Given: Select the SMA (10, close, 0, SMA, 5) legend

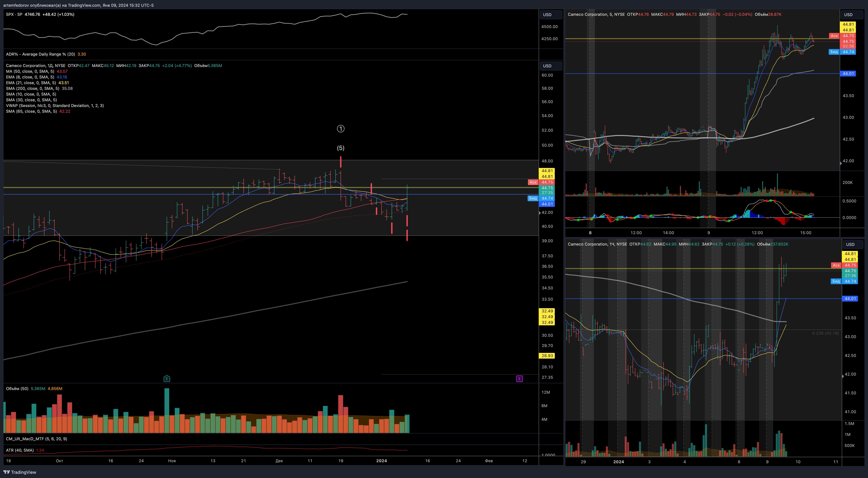Looking at the screenshot, I should (31, 94).
